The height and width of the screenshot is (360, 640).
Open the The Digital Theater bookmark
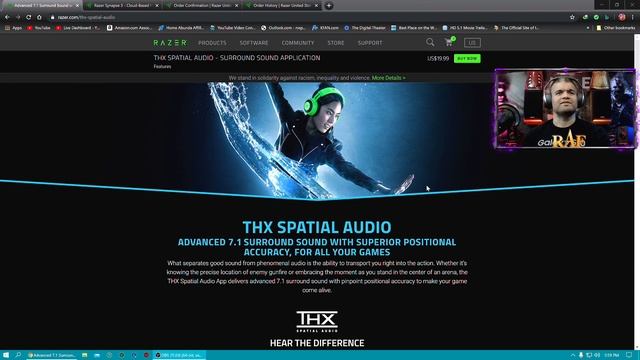[365, 28]
